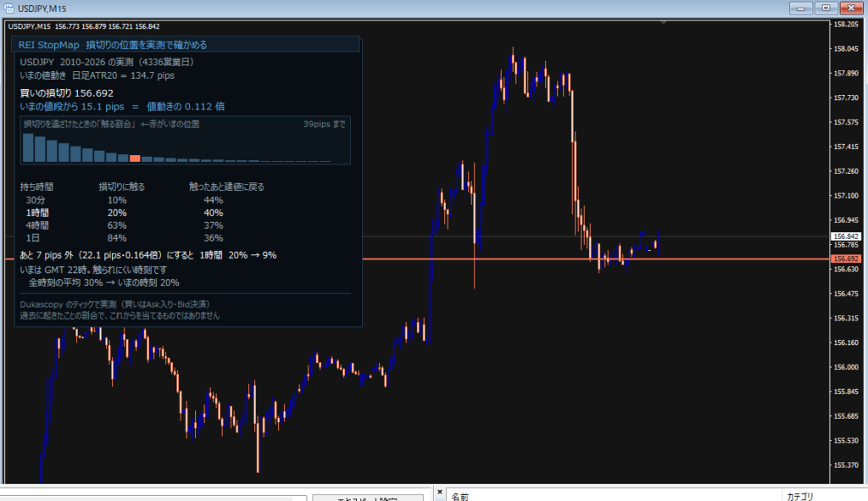868x501 pixels.
Task: Click the chart window icon in title bar
Action: coord(8,8)
